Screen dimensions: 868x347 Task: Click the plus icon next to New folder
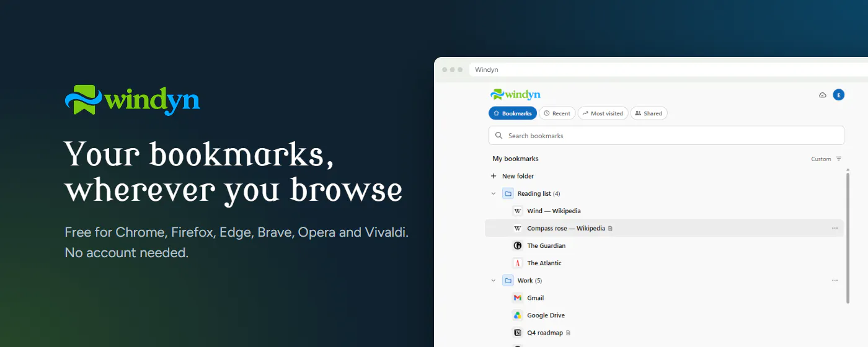(494, 176)
